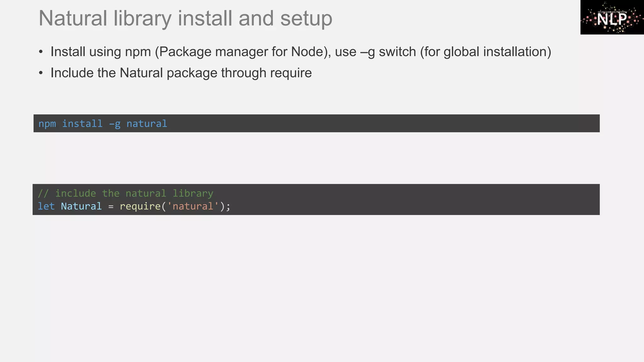Click the 'let' keyword in the code
This screenshot has height=362, width=644.
[x=46, y=206]
